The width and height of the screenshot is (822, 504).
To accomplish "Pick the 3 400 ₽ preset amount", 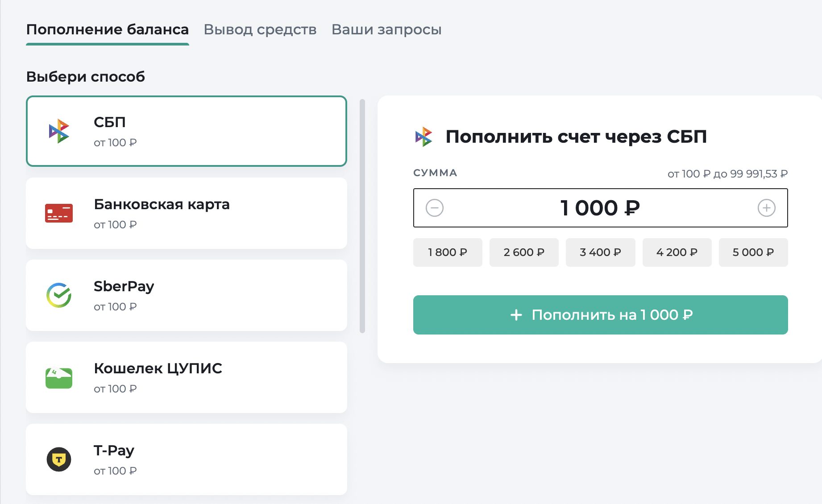I will [600, 252].
